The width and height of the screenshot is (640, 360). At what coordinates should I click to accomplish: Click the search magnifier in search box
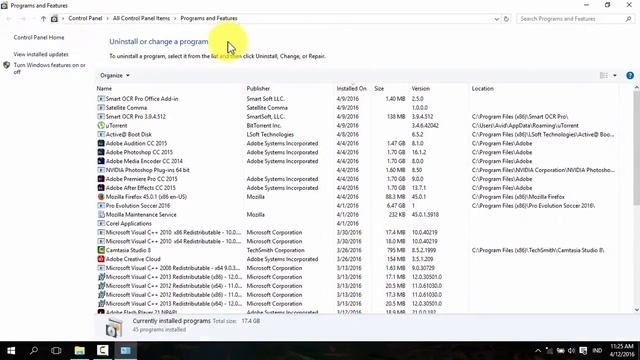coord(628,19)
